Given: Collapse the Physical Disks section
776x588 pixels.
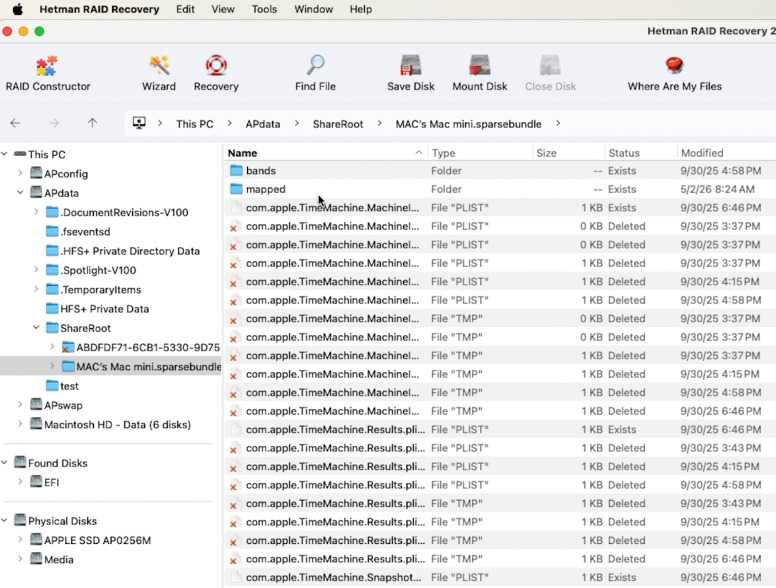Looking at the screenshot, I should 4,521.
